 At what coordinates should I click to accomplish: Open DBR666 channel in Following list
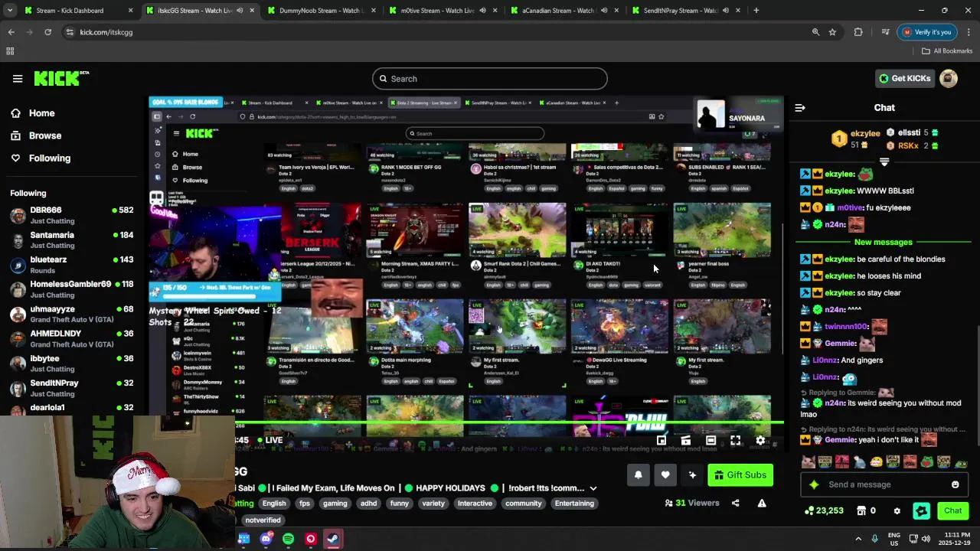[x=73, y=214]
